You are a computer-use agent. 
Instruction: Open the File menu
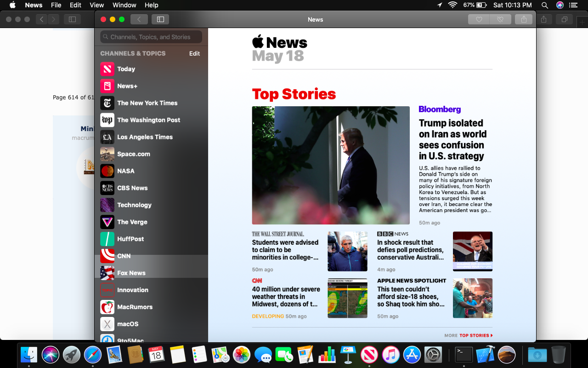(x=56, y=5)
